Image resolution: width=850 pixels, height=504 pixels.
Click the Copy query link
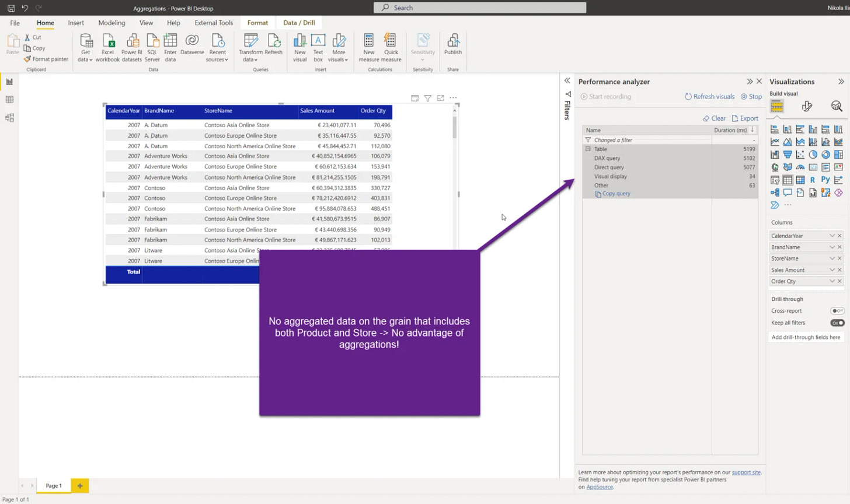click(x=612, y=194)
